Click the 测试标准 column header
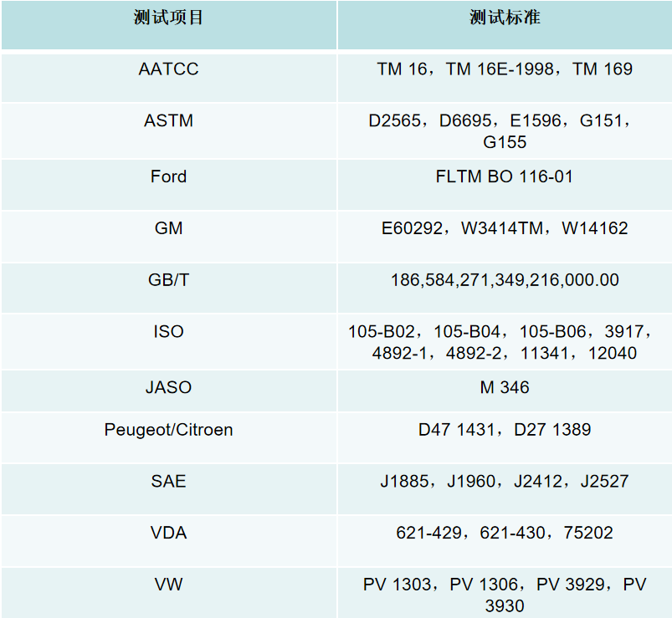Screen dimensions: 672x618 tap(505, 18)
